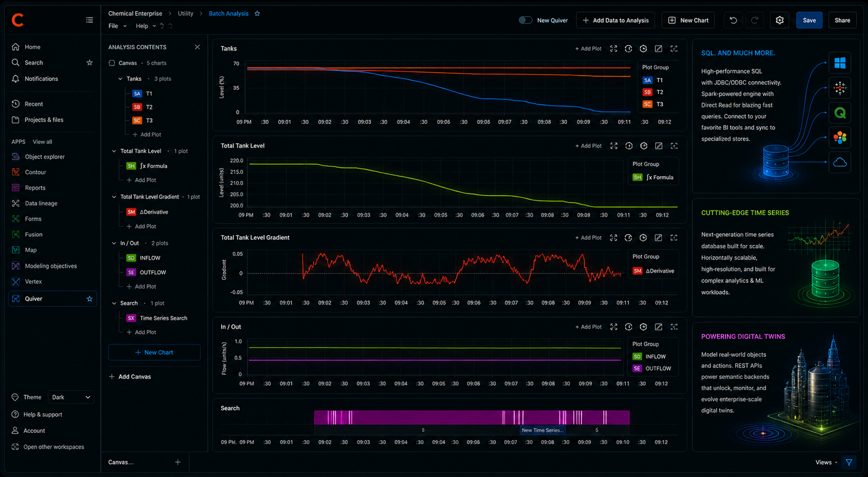Open the settings gear in top toolbar
Viewport: 868px width, 477px height.
pos(779,20)
